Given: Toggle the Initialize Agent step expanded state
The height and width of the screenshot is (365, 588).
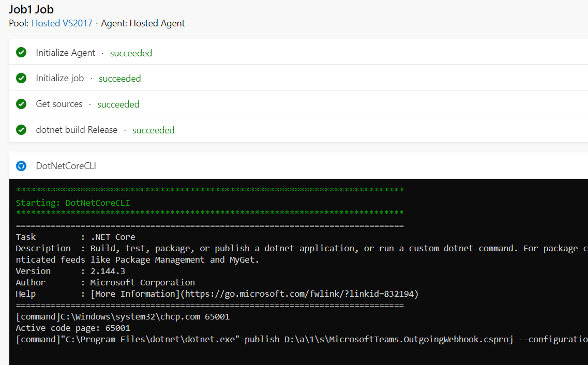Looking at the screenshot, I should 65,52.
